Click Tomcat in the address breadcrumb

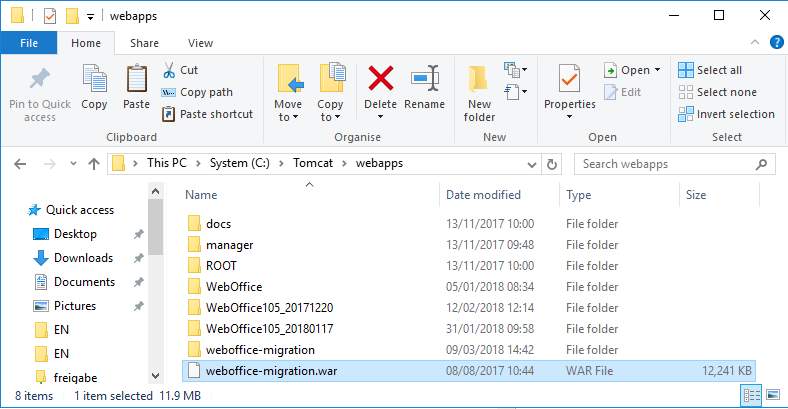point(313,163)
